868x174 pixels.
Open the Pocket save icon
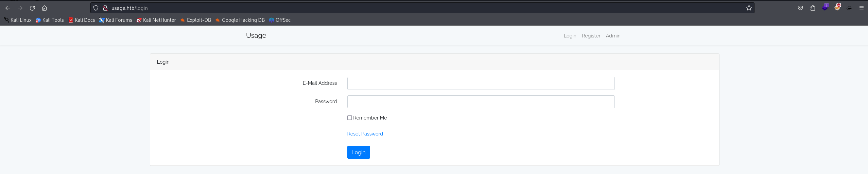[800, 8]
